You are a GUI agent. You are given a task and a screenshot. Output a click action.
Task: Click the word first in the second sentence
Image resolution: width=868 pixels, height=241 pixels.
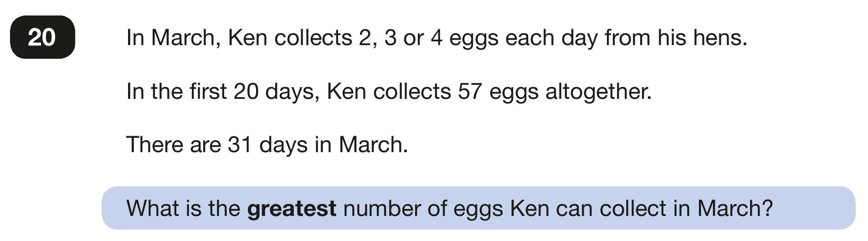(208, 91)
